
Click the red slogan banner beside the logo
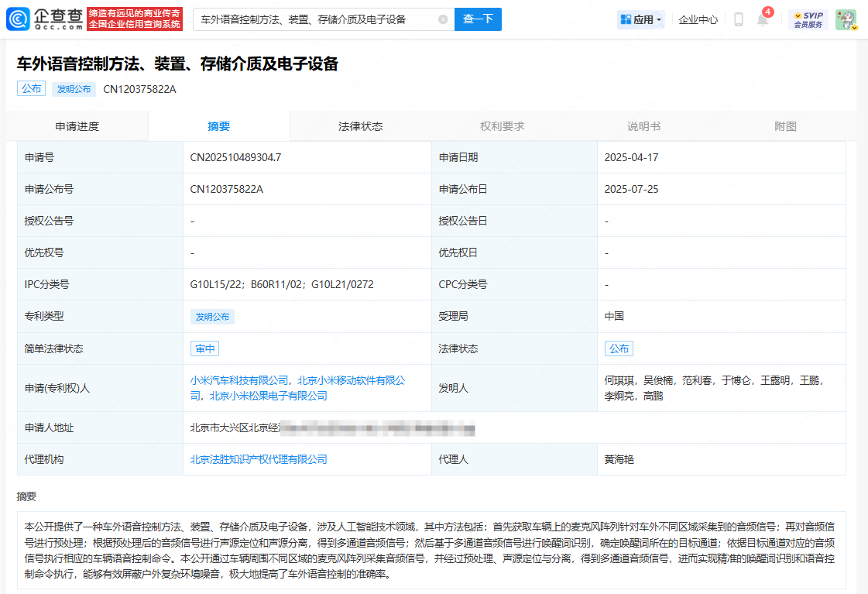tap(135, 19)
